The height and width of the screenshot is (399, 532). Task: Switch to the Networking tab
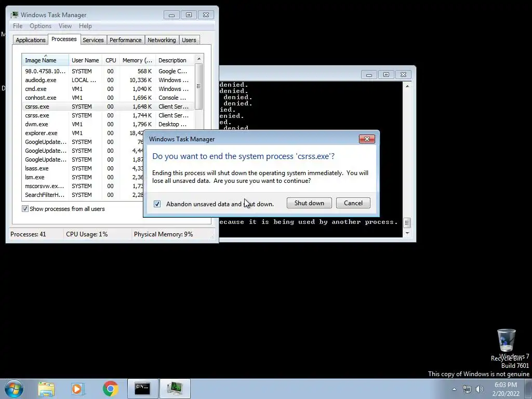point(162,40)
